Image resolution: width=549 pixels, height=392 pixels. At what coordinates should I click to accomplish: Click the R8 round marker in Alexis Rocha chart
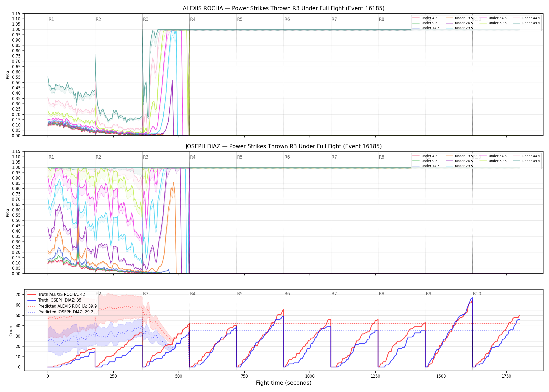pos(381,19)
